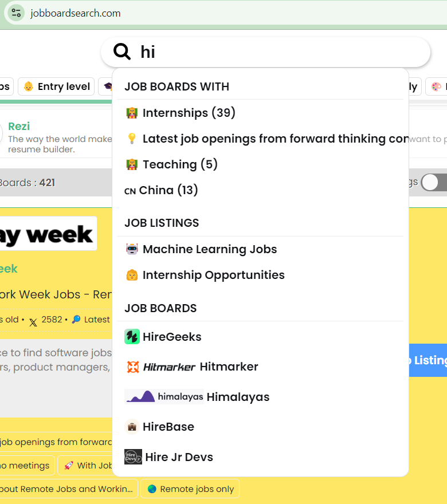447x504 pixels.
Task: Click the X (Twitter) icon beside 2582
Action: click(33, 322)
